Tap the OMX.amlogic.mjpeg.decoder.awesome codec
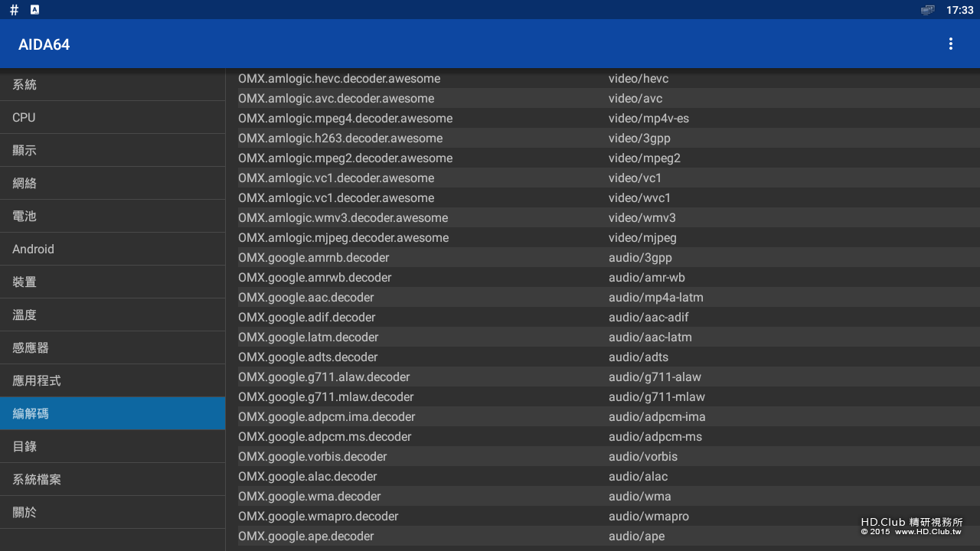 pos(609,237)
